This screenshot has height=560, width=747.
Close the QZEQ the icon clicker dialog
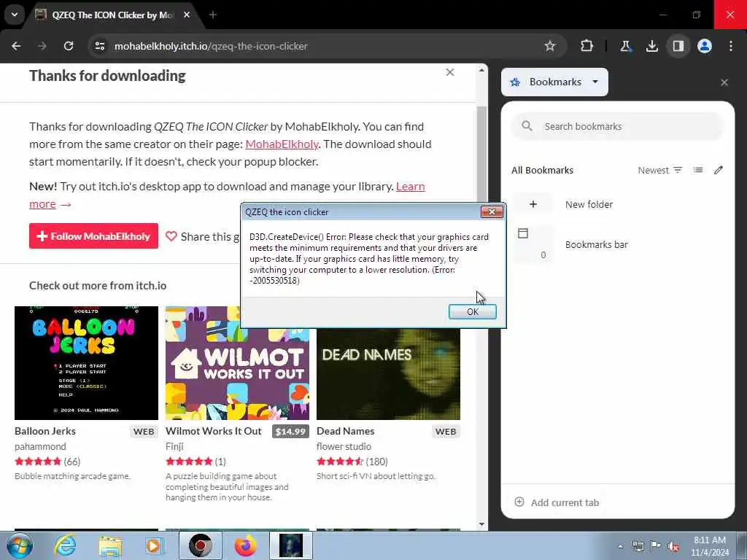point(492,212)
